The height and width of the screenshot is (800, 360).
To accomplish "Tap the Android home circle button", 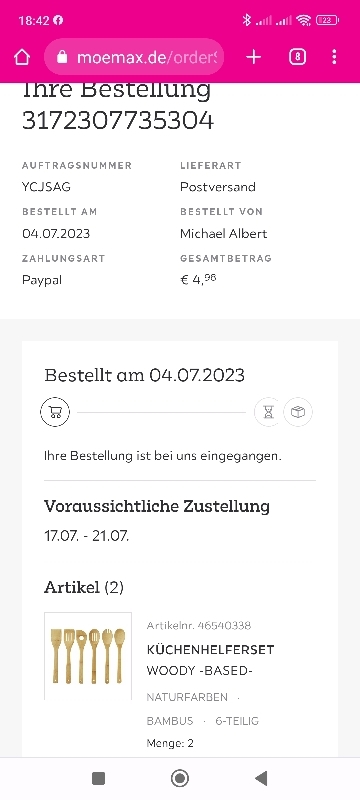I will tap(179, 778).
